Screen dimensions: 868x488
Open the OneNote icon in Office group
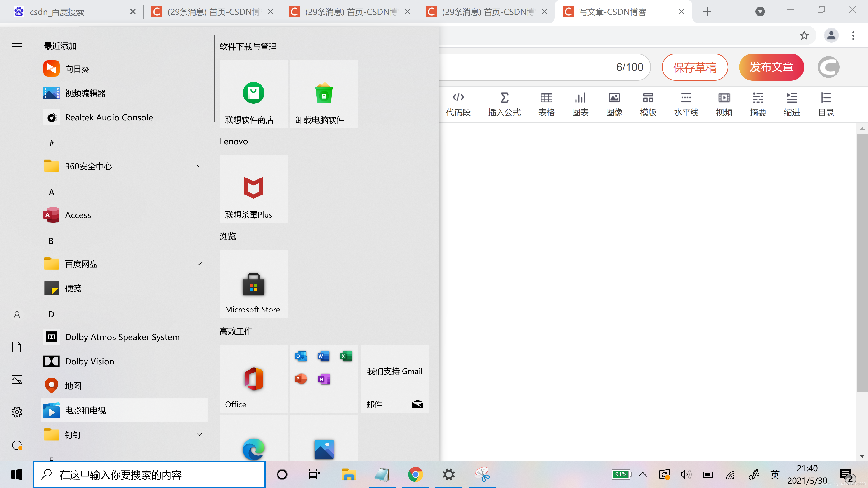pos(324,379)
